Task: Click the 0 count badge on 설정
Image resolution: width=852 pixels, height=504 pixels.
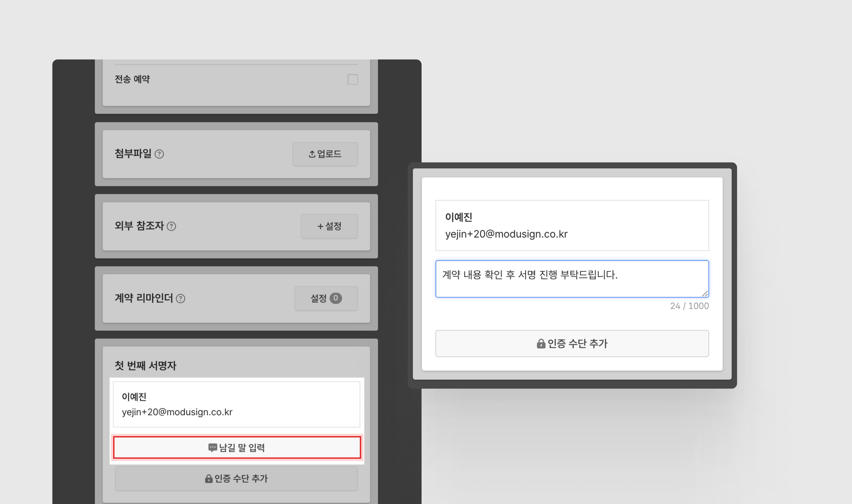Action: click(335, 298)
